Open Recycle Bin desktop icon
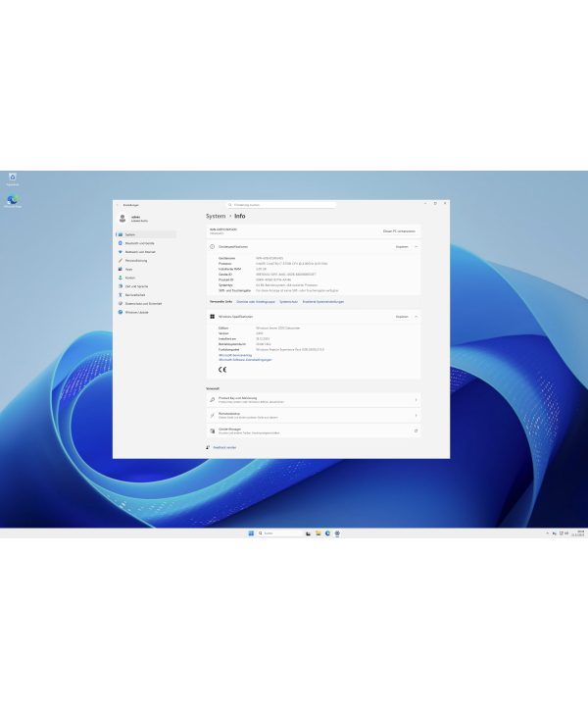The width and height of the screenshot is (588, 709). pos(12,179)
